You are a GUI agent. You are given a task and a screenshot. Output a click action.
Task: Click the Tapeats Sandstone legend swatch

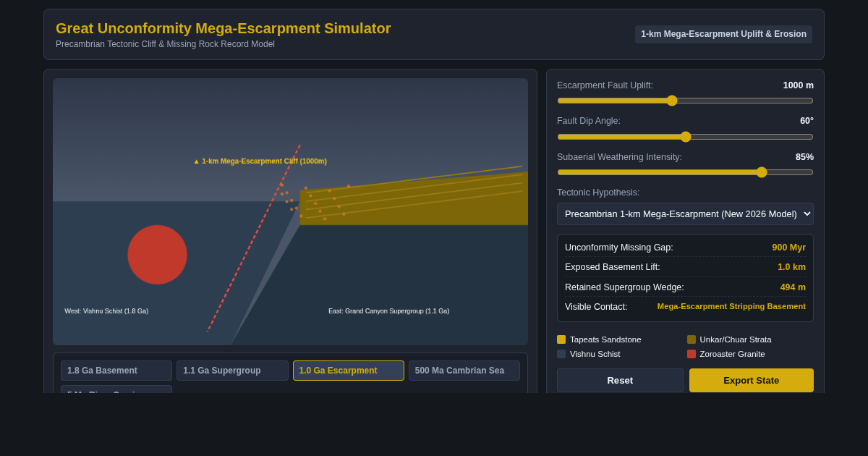[x=561, y=339]
